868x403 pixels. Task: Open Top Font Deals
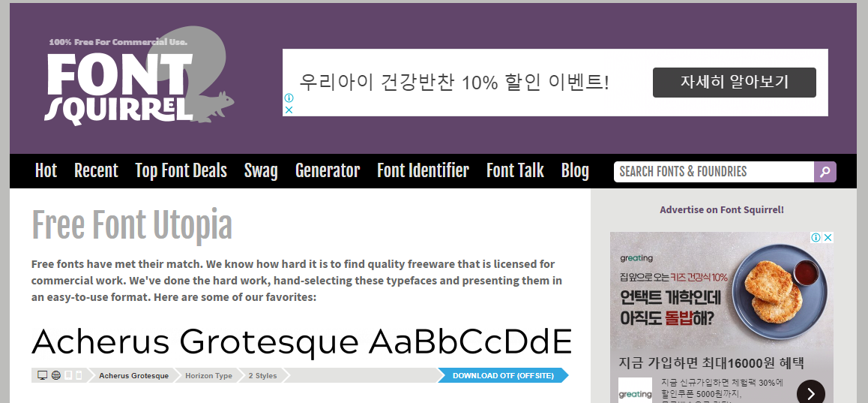tap(181, 171)
